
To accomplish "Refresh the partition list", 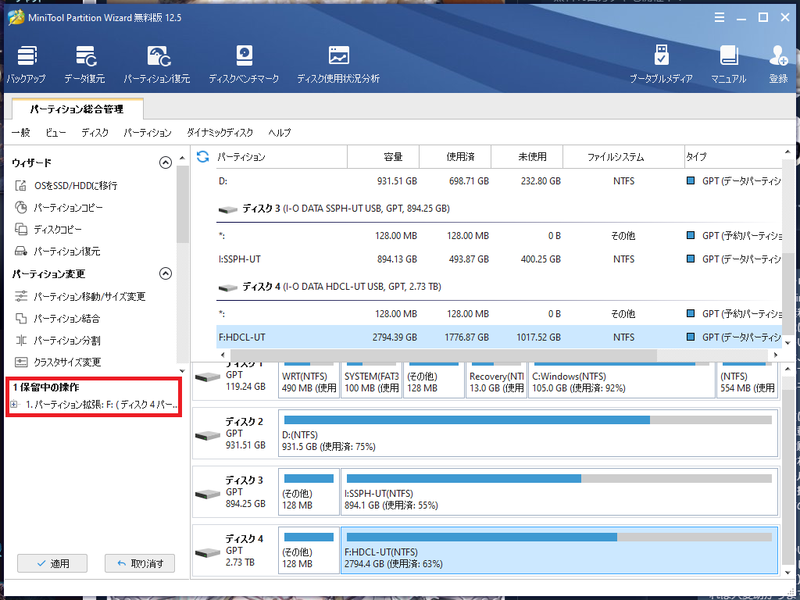I will click(x=203, y=157).
